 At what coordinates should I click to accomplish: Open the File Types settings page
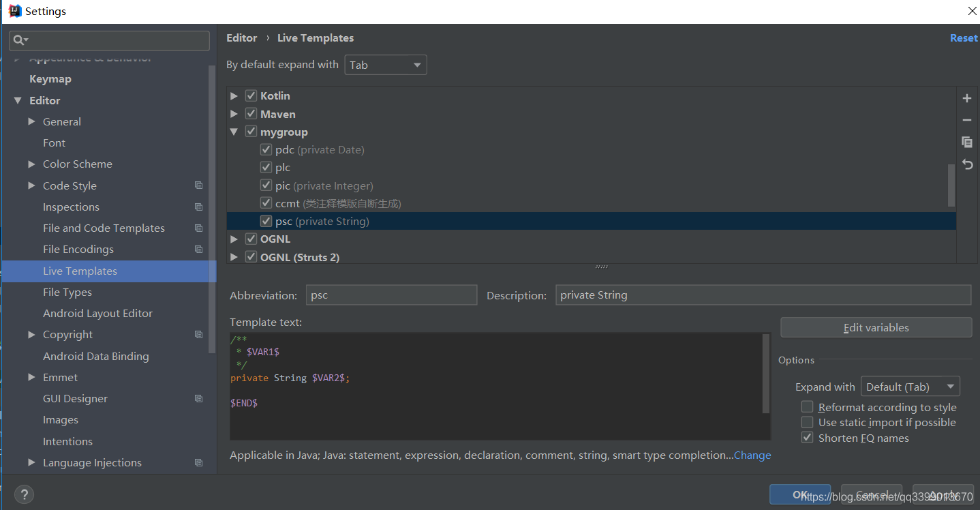(67, 292)
